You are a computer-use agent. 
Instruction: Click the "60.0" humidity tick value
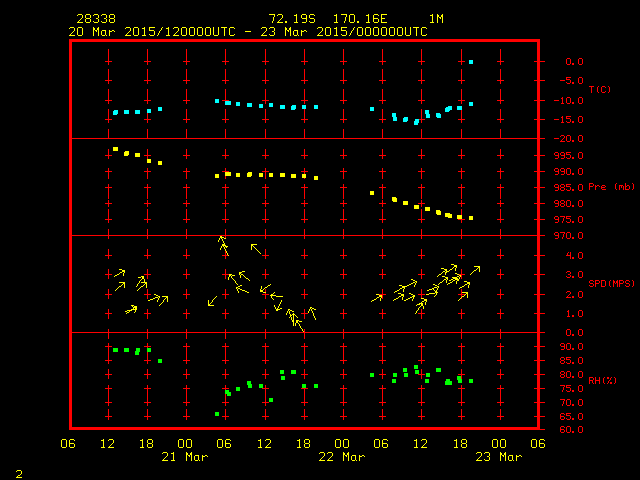coord(571,430)
